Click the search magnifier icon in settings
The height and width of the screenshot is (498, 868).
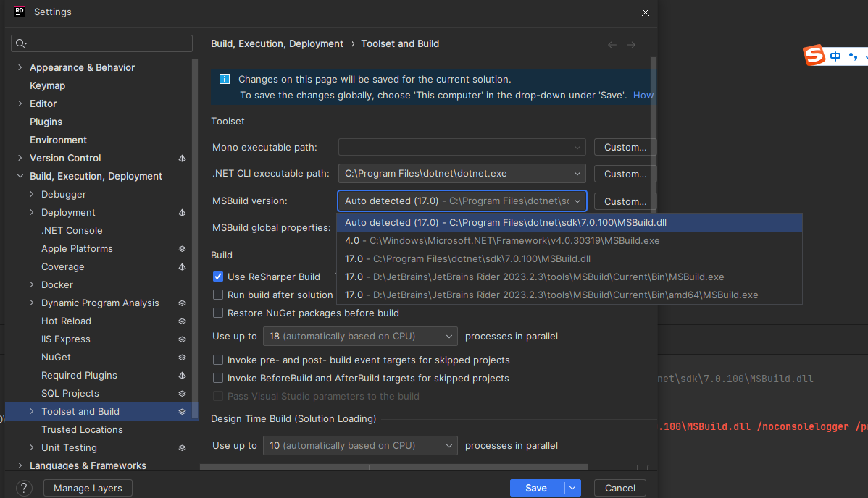click(21, 43)
